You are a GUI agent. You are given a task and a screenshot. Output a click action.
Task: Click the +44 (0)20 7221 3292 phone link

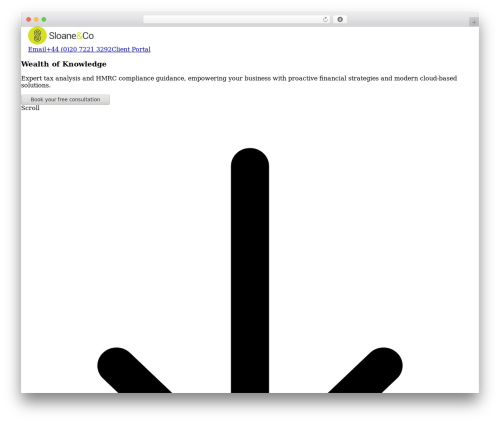(79, 49)
